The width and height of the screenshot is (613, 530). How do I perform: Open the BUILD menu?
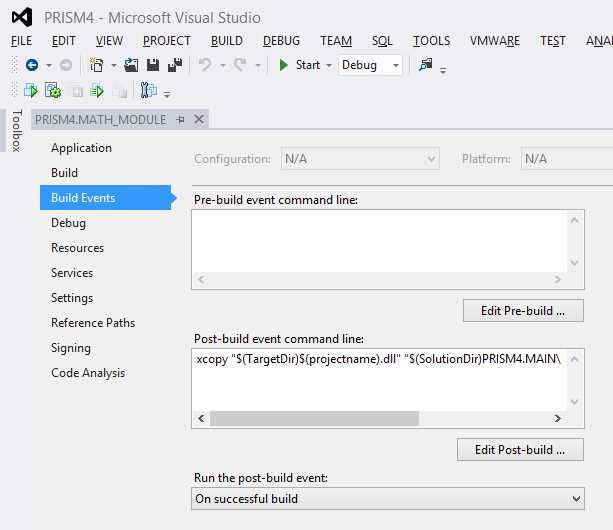pos(227,41)
